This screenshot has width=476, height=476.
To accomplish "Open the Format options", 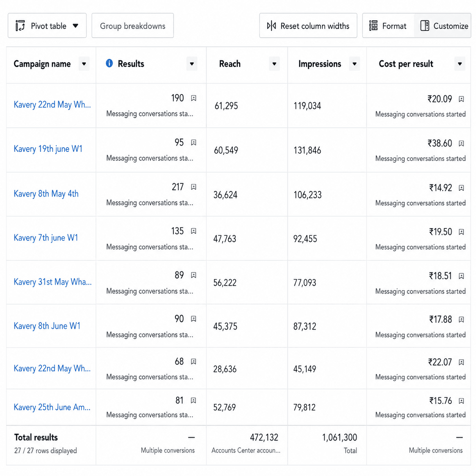I will click(388, 26).
